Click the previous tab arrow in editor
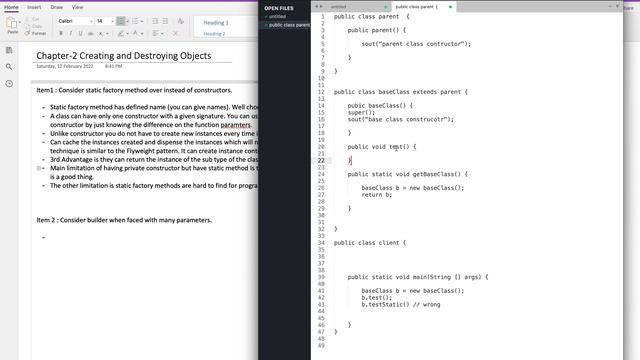This screenshot has height=360, width=640. (316, 7)
